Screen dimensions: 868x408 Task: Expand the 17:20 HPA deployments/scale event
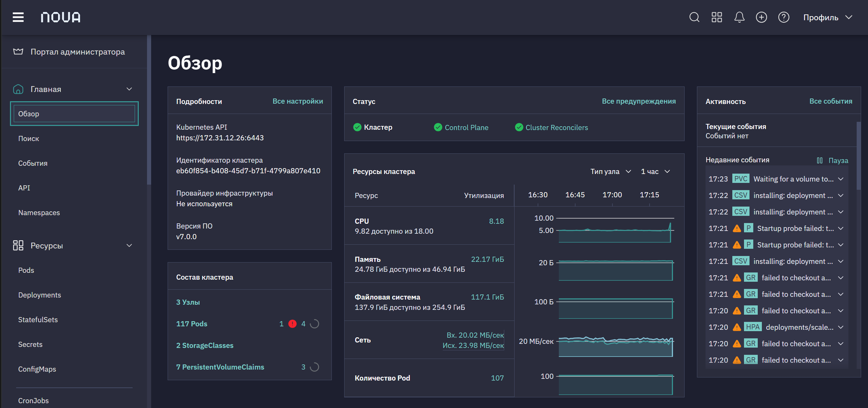coord(841,327)
